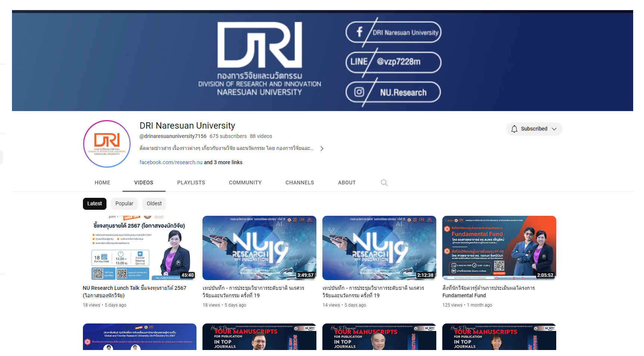Click the 675 subscribers text
This screenshot has width=644, height=356.
pos(228,136)
